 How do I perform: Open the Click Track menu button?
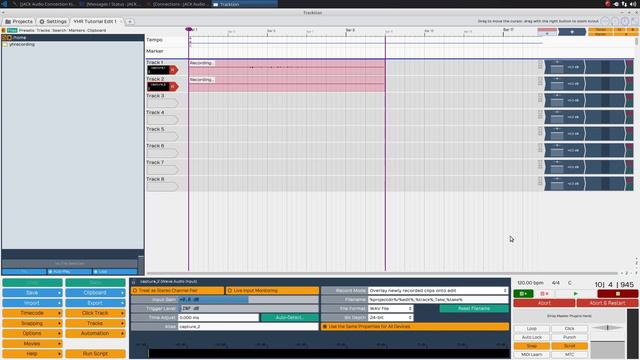pyautogui.click(x=95, y=313)
